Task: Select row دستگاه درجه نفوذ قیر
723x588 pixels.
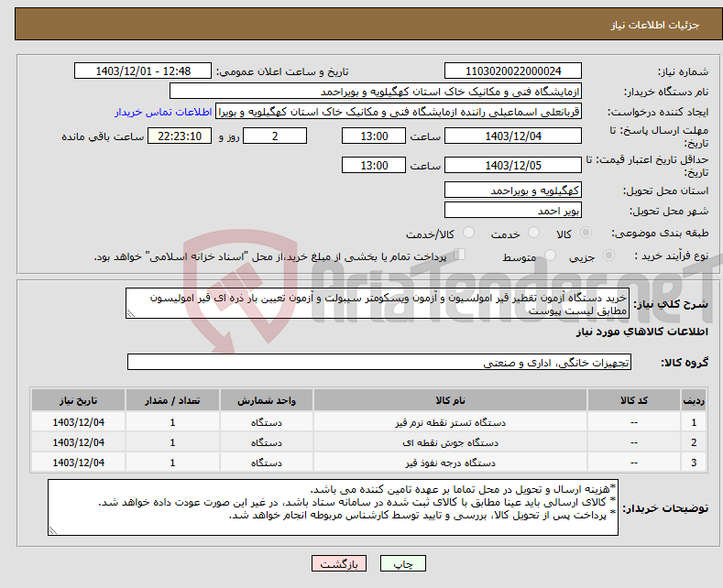Action: click(368, 463)
